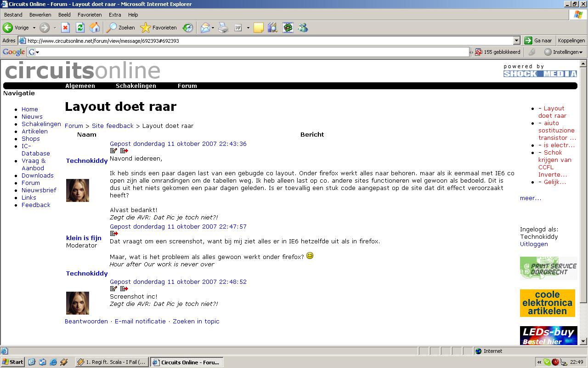Select the Schakelingen tab in site navigation
The image size is (588, 368).
pos(136,86)
